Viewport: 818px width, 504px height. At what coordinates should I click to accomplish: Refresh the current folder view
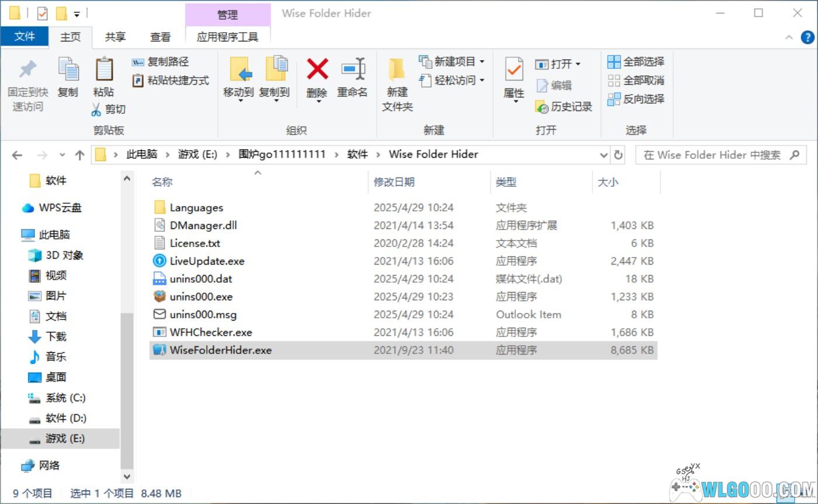click(x=618, y=155)
